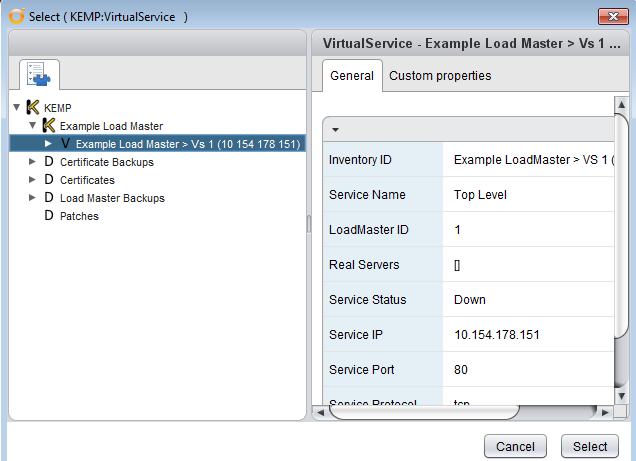636x461 pixels.
Task: Click the orange application icon in title bar
Action: pyautogui.click(x=17, y=17)
